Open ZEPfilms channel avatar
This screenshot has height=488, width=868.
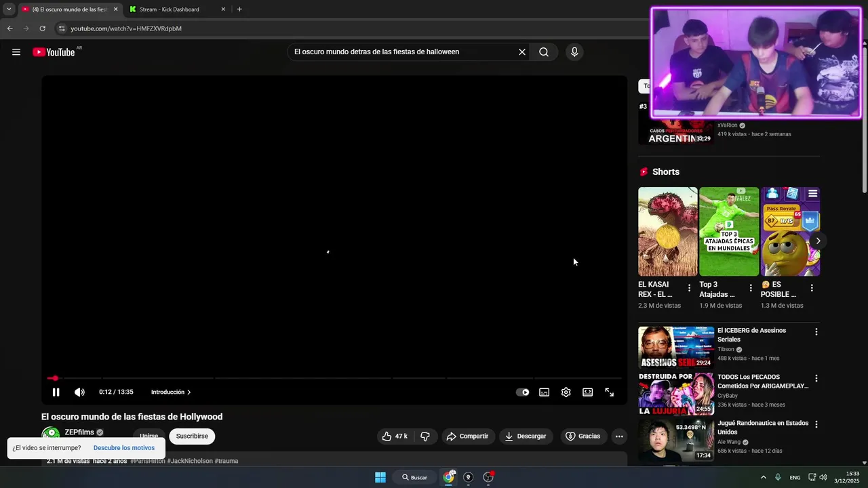(x=51, y=434)
